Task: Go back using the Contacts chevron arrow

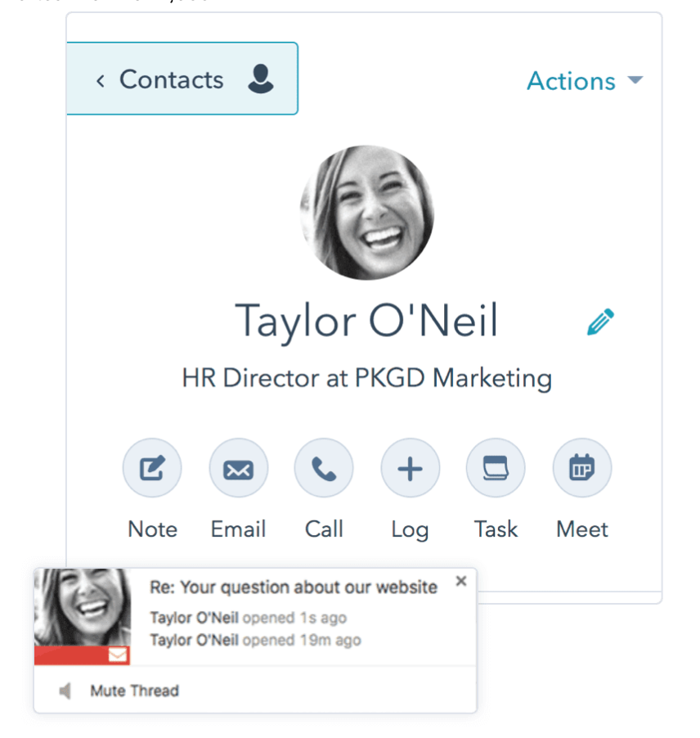Action: (101, 81)
